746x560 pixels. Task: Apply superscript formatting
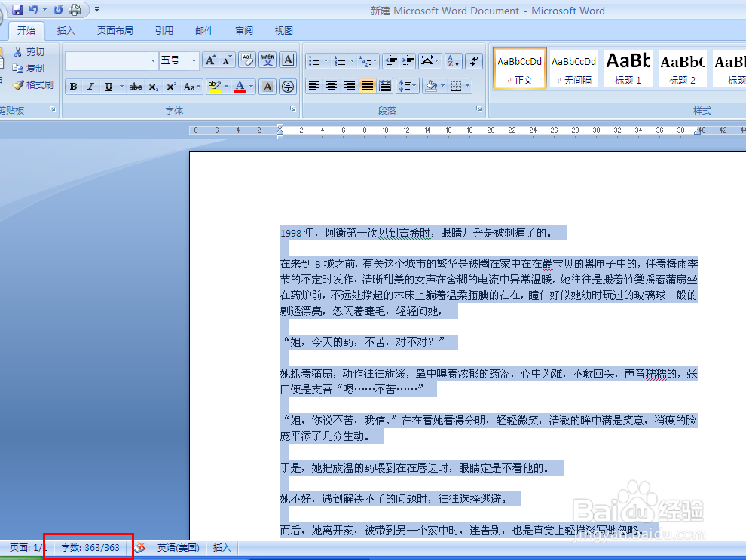(x=172, y=85)
